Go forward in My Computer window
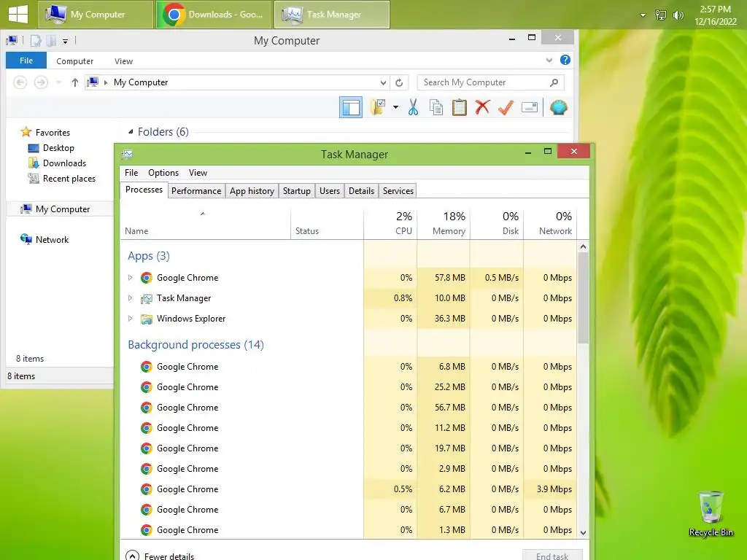Image resolution: width=747 pixels, height=560 pixels. pyautogui.click(x=42, y=82)
